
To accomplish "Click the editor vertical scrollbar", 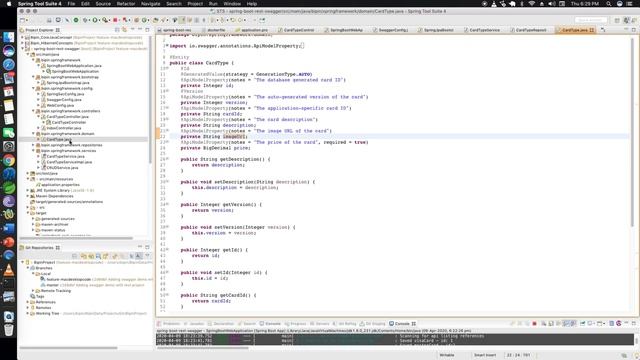I will click(632, 131).
